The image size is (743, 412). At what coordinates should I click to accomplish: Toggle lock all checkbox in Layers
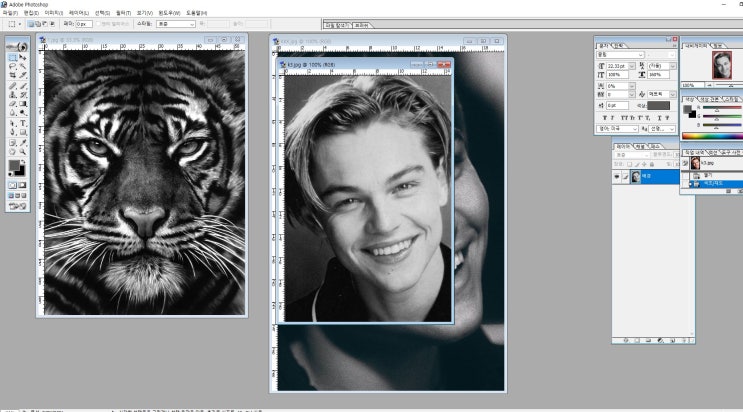tap(652, 164)
